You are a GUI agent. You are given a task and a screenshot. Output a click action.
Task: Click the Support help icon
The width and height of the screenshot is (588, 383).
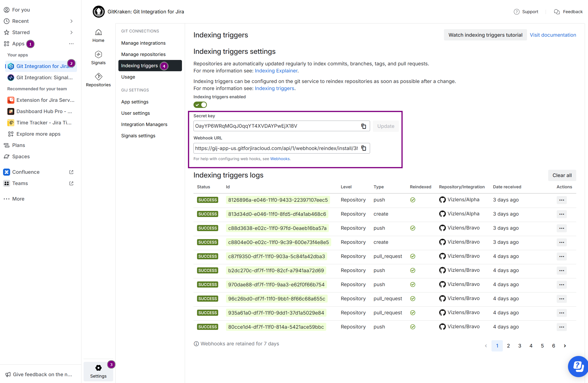pyautogui.click(x=516, y=12)
